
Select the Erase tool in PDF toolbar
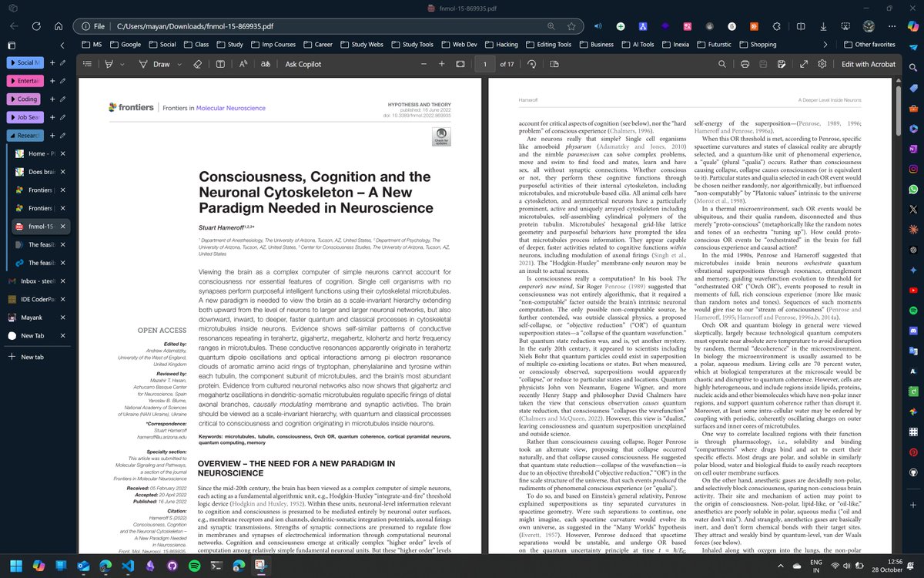(198, 64)
